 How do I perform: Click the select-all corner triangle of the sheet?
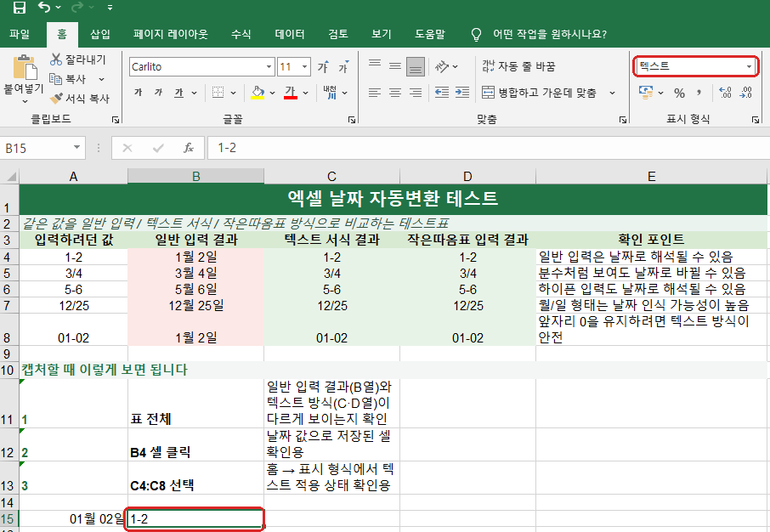[10, 177]
